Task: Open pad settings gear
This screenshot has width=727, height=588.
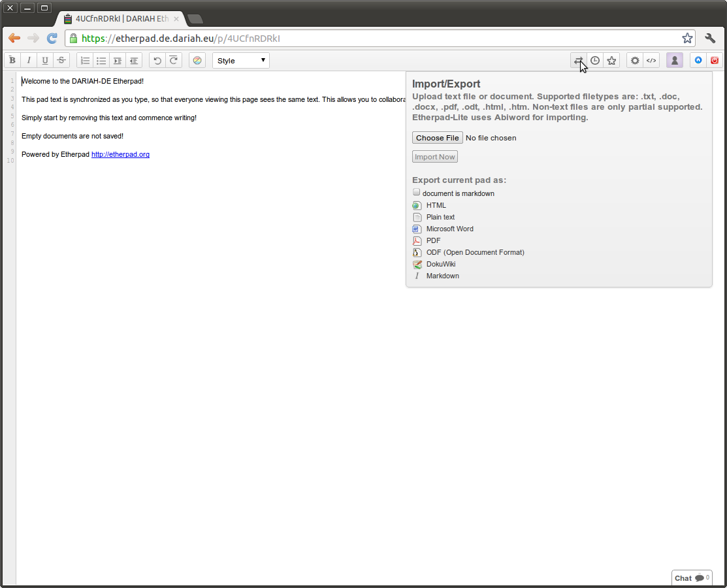Action: click(635, 61)
